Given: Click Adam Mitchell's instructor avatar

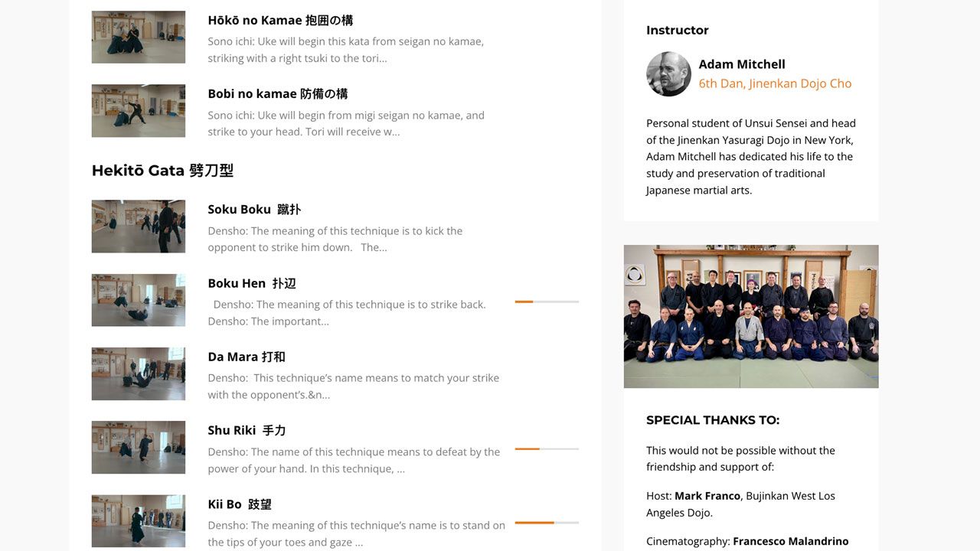Looking at the screenshot, I should coord(668,74).
